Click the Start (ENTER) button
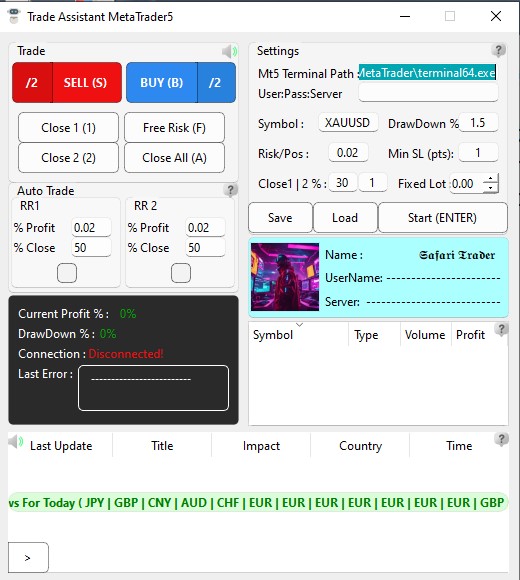 pos(443,218)
